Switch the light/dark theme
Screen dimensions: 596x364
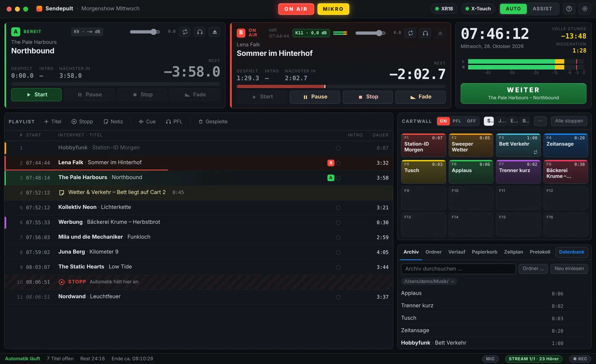(585, 9)
